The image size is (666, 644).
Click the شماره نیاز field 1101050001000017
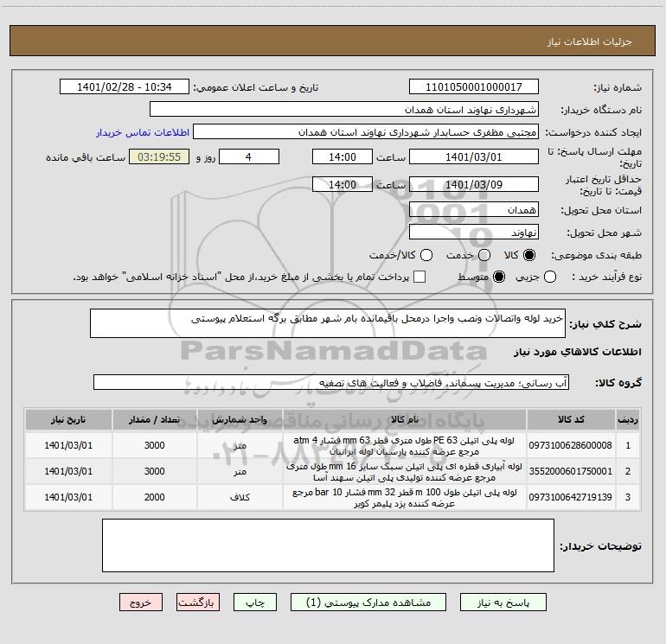(474, 87)
